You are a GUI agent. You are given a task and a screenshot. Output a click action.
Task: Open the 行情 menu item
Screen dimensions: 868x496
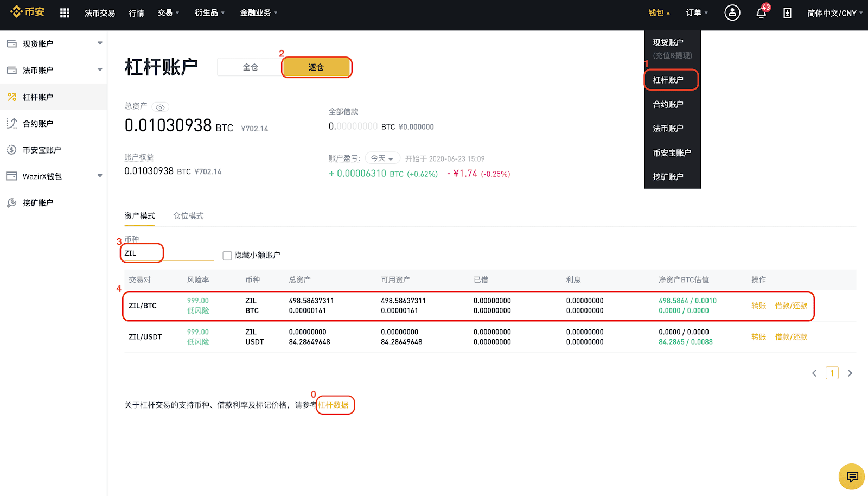click(136, 12)
